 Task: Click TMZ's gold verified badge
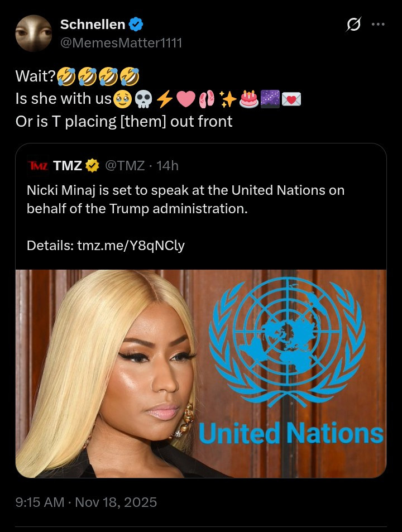(92, 166)
